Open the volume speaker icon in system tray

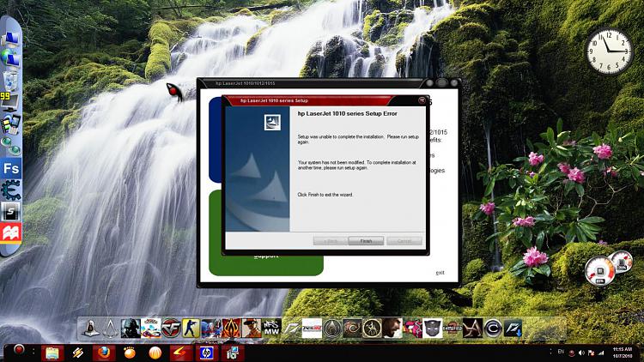tap(581, 353)
